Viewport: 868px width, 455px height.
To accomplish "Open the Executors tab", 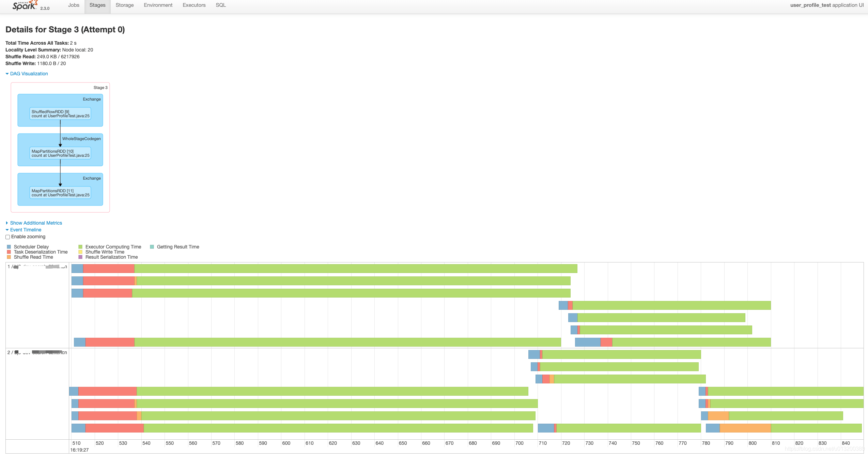I will (194, 5).
